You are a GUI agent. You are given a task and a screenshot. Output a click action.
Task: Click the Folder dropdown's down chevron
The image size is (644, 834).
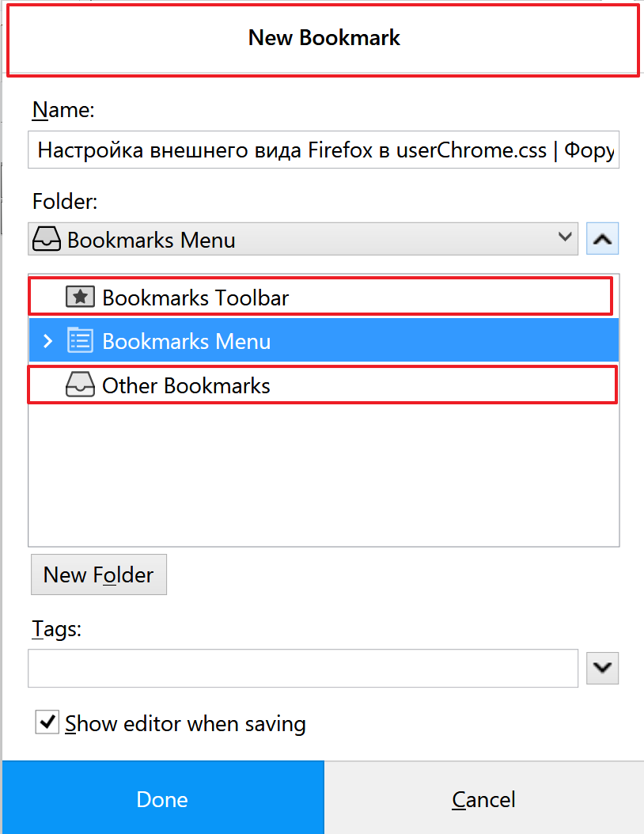click(565, 237)
